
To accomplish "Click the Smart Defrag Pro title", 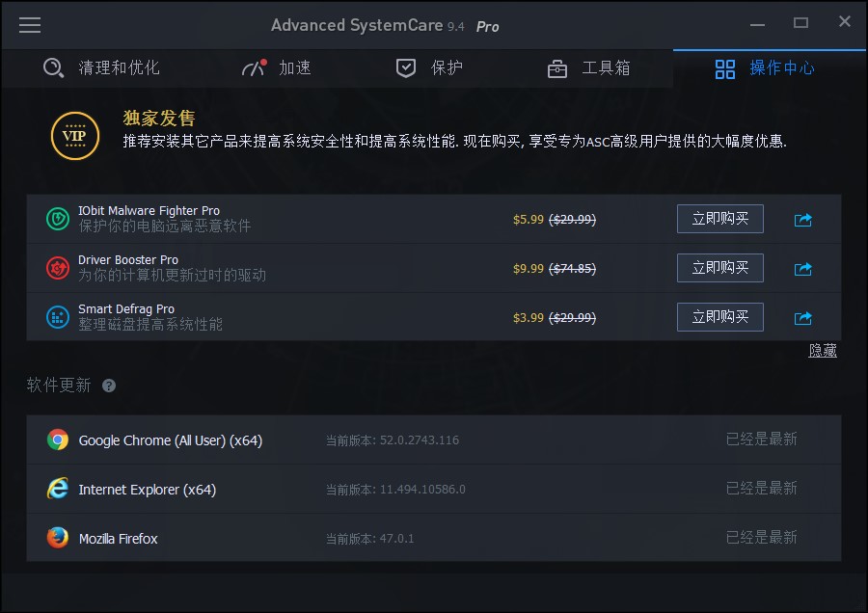I will pos(126,308).
